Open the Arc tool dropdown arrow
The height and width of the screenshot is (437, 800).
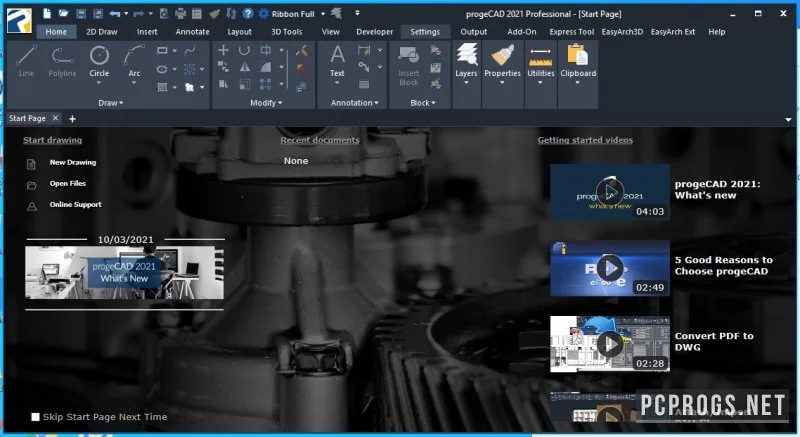coord(134,83)
